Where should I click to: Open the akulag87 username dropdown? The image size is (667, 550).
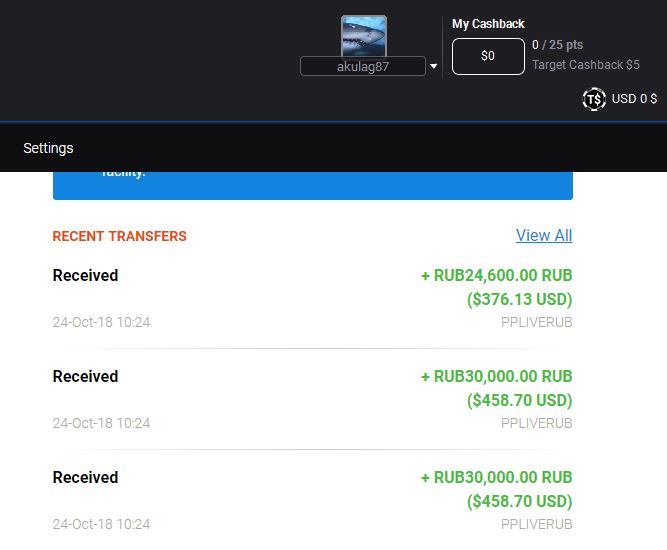tap(363, 66)
